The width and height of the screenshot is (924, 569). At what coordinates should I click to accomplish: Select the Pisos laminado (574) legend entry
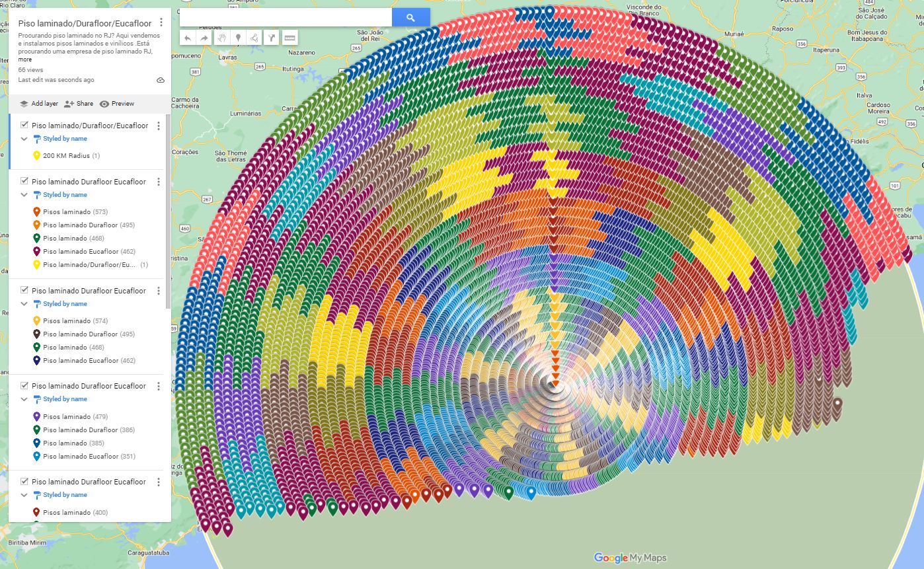(x=70, y=321)
